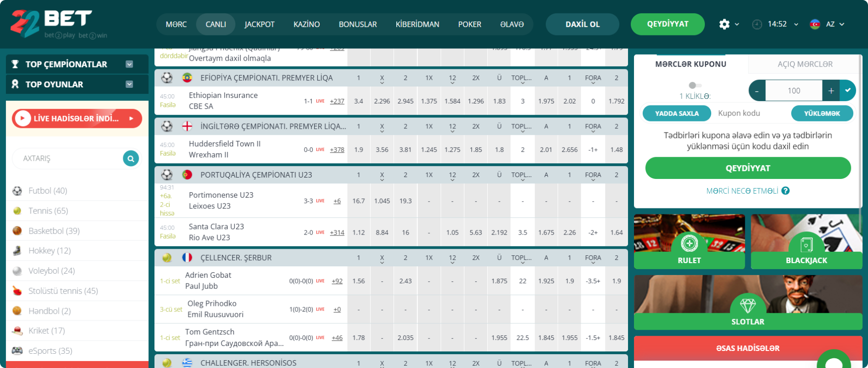The image size is (868, 368).
Task: Switch to the Mərclər Kuponu tab
Action: 691,64
